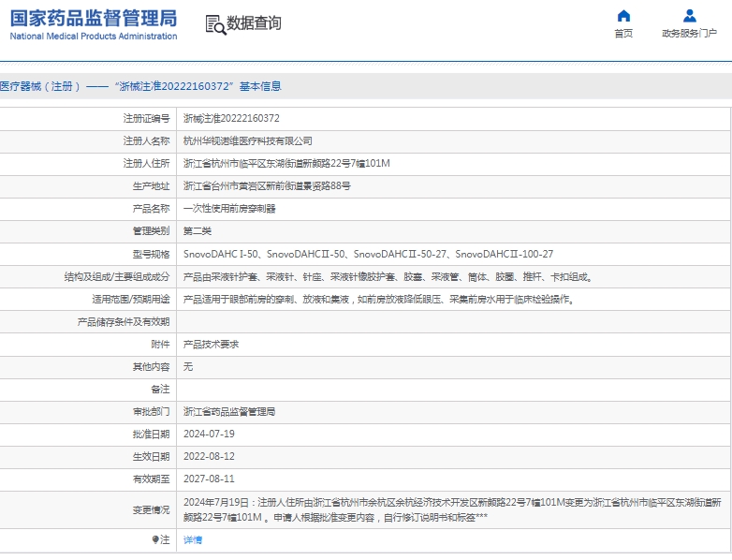This screenshot has width=732, height=560.
Task: Click the 注册人名称 row label
Action: click(x=147, y=141)
